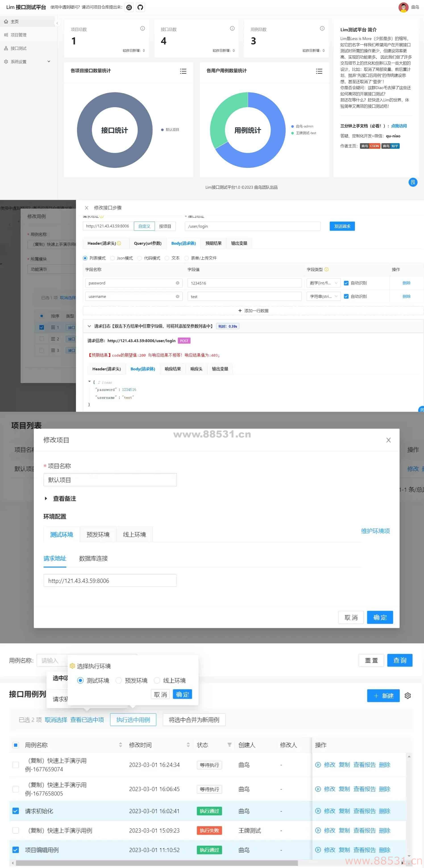
Task: Uncheck the 请求初始化 row checkbox
Action: [15, 811]
